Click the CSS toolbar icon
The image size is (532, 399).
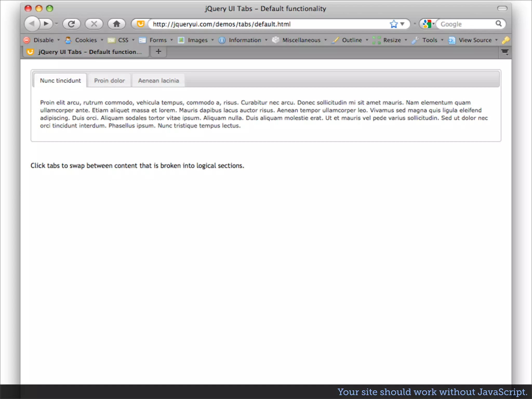click(111, 40)
